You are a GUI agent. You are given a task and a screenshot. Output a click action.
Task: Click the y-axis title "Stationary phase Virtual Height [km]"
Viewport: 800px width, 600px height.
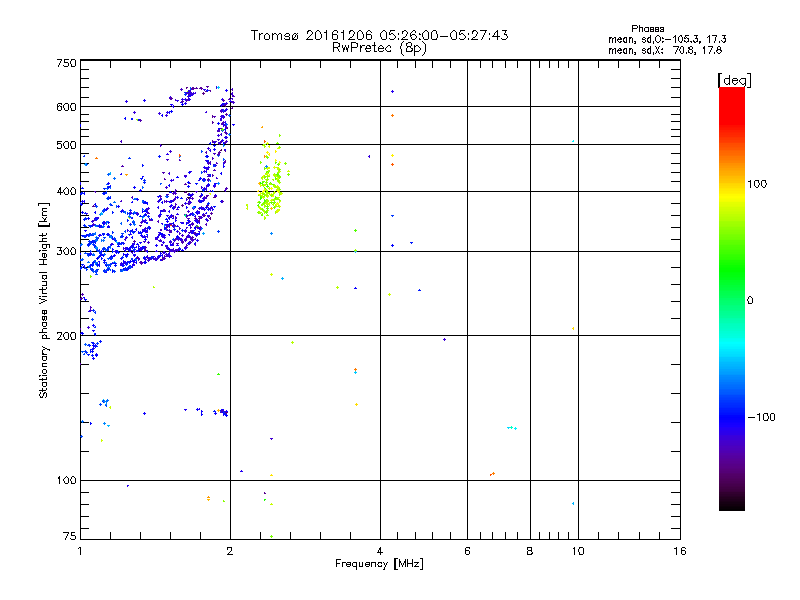tap(43, 300)
